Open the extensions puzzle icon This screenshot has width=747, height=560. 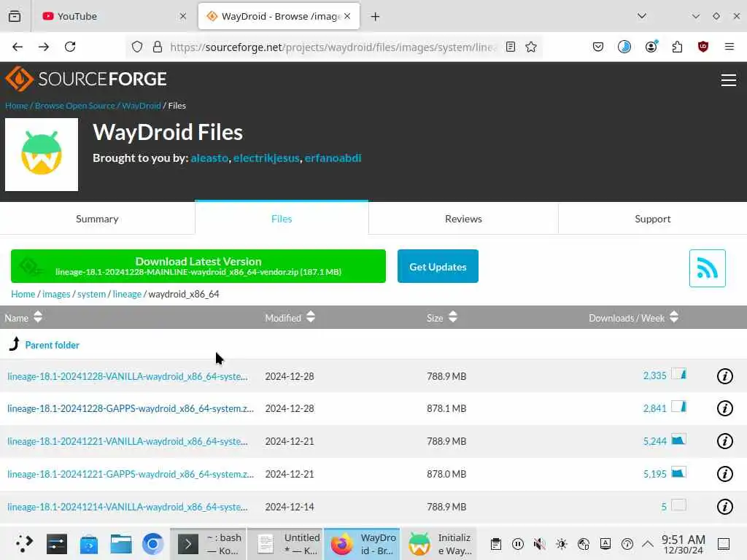(677, 47)
